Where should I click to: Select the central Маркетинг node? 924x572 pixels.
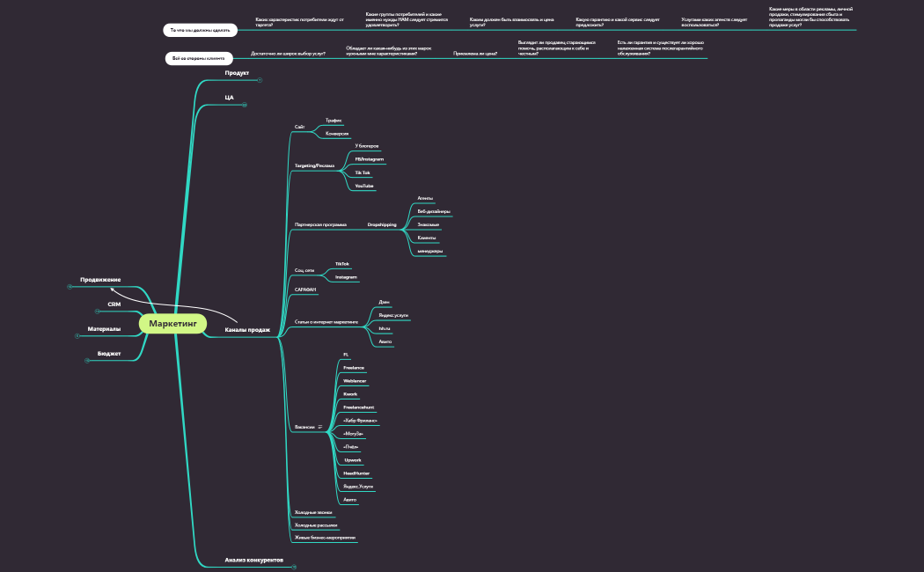point(172,324)
